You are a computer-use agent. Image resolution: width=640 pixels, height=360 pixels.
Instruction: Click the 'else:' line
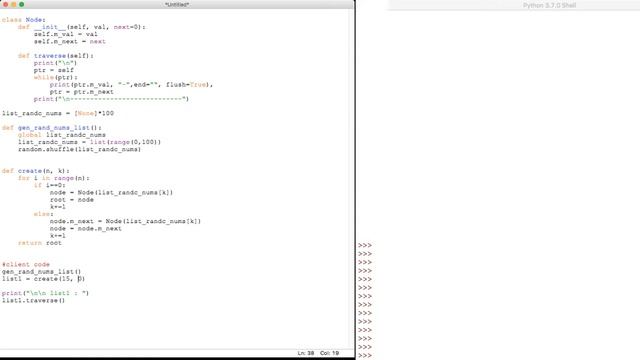pos(44,214)
